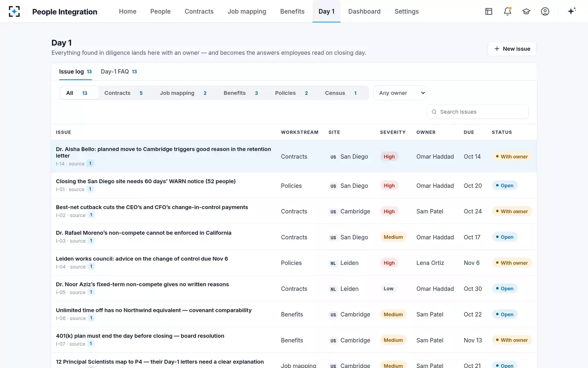The image size is (588, 368).
Task: Click source badge for issue I-14
Action: (90, 164)
